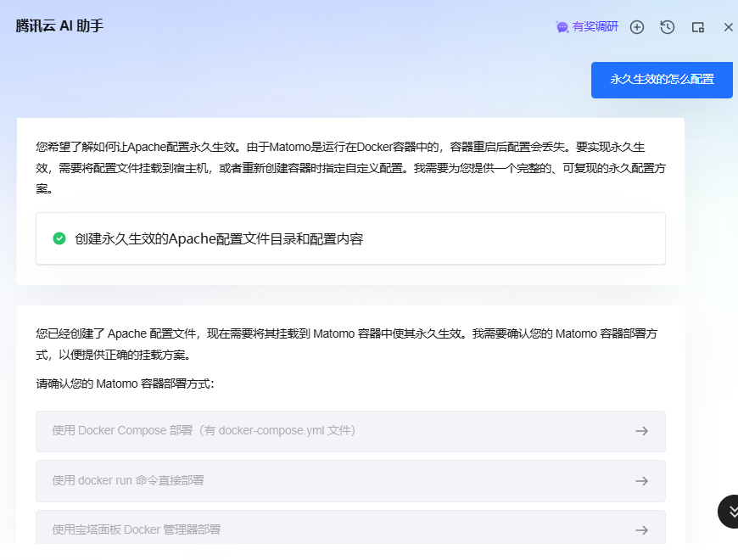Pick 使用宝塔面板 Docker 管理器部署 option
The width and height of the screenshot is (738, 560).
[x=136, y=529]
